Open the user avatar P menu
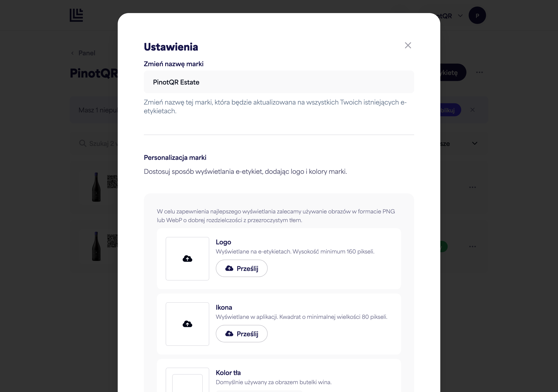 [x=477, y=15]
